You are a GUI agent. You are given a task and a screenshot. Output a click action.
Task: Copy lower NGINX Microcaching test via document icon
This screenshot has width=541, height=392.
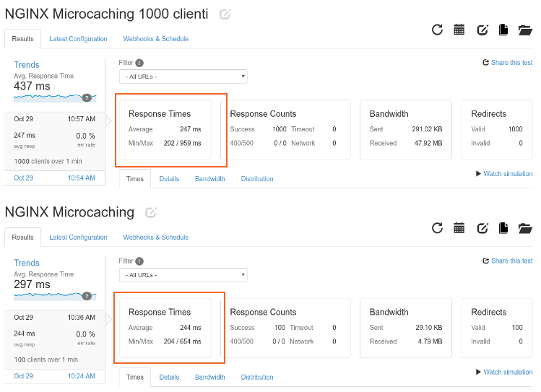point(503,228)
